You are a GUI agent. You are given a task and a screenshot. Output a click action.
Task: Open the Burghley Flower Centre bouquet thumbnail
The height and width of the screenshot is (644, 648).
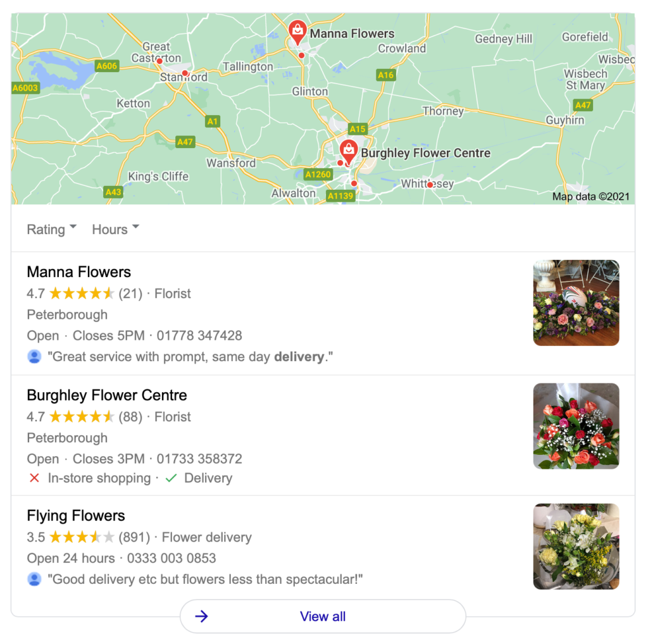coord(576,426)
